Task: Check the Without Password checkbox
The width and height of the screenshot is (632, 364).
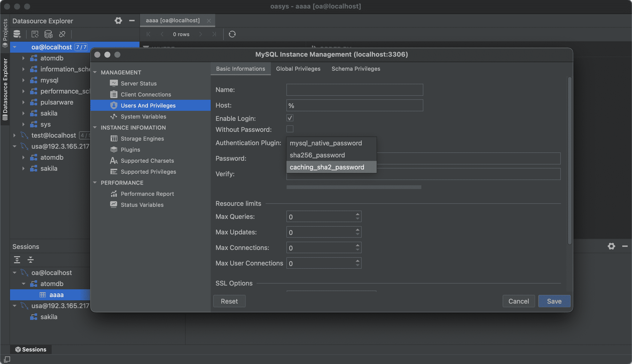Action: 290,129
